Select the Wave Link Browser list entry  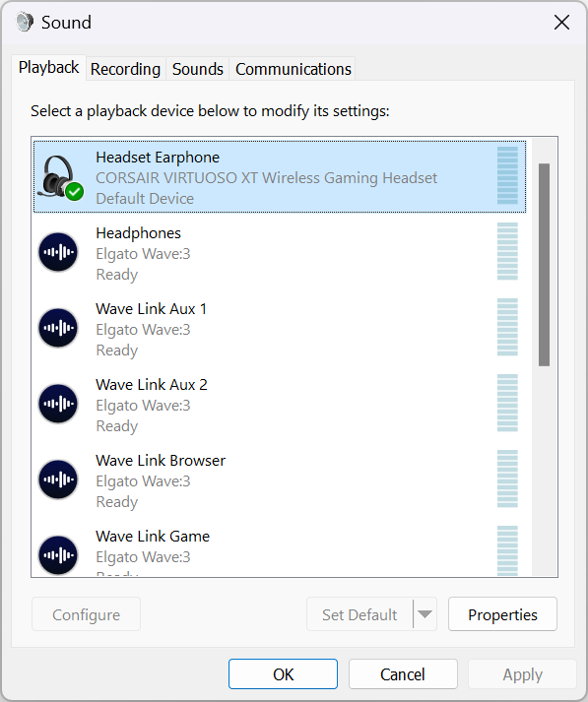click(x=280, y=479)
